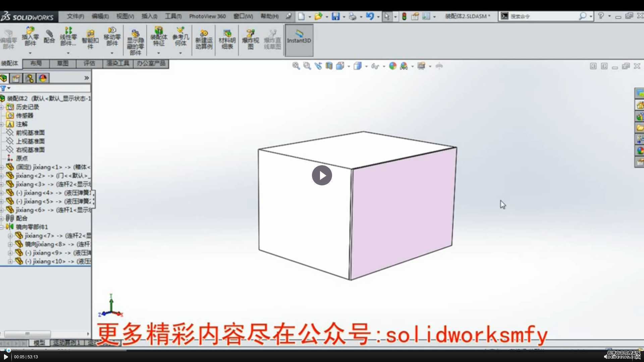644x362 pixels.
Task: Start a New Motion Study (新建运动算例)
Action: (x=204, y=40)
